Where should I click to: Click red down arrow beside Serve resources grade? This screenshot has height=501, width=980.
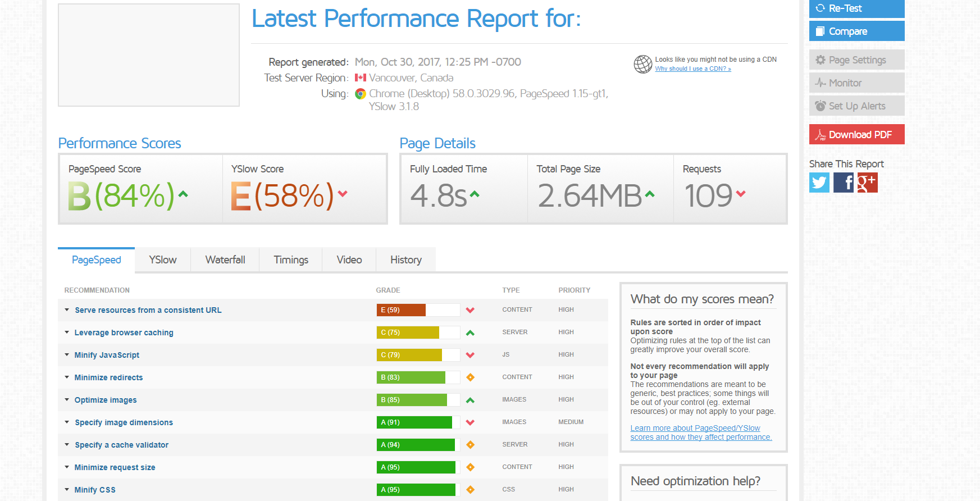470,310
